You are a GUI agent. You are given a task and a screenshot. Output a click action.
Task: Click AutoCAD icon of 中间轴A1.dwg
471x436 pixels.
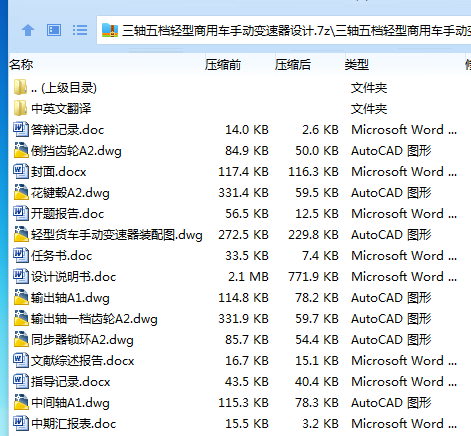(x=21, y=402)
